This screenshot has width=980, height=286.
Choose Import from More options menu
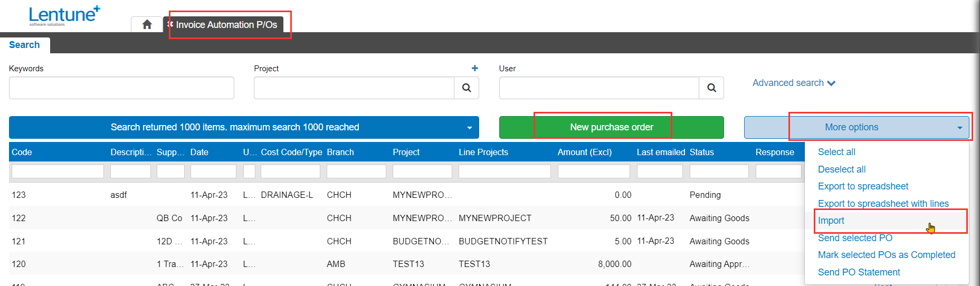pyautogui.click(x=831, y=221)
